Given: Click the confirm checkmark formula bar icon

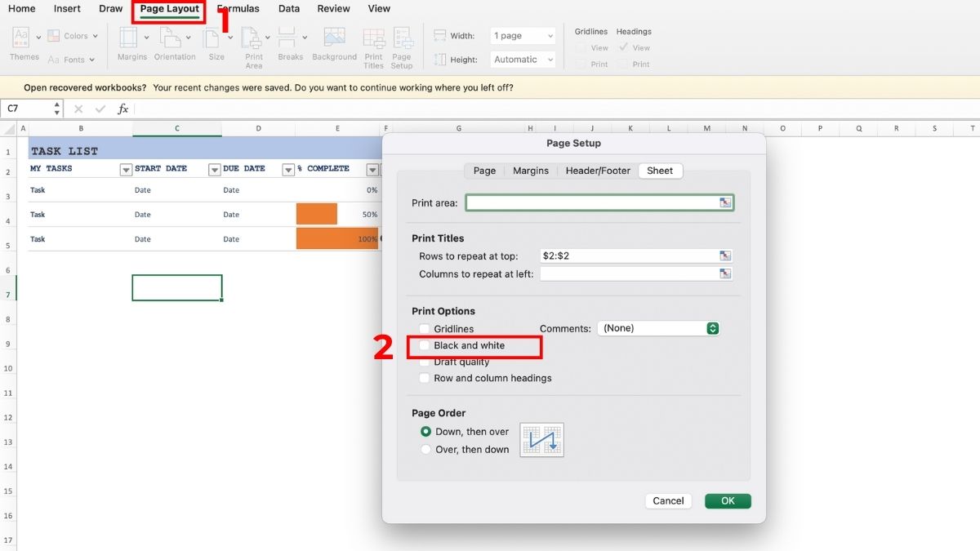Looking at the screenshot, I should (x=100, y=109).
